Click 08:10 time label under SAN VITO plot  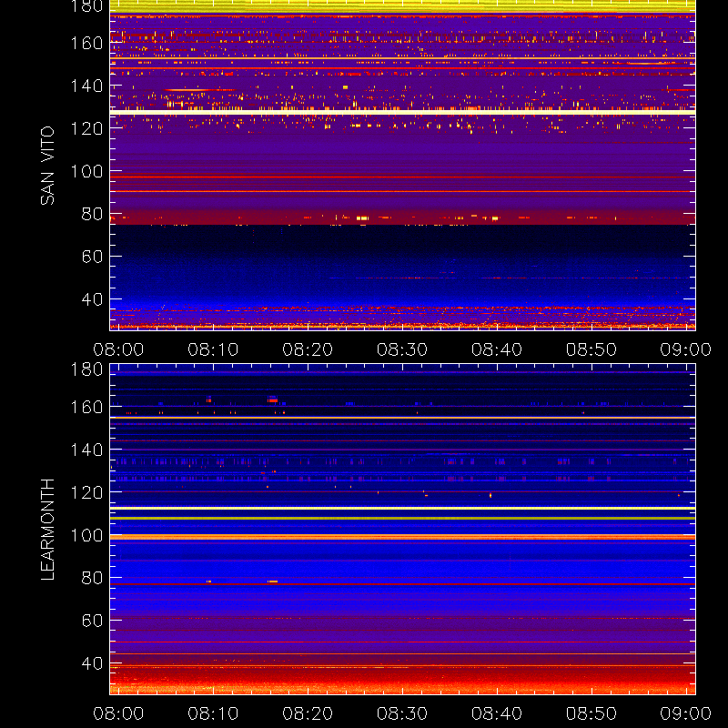213,349
